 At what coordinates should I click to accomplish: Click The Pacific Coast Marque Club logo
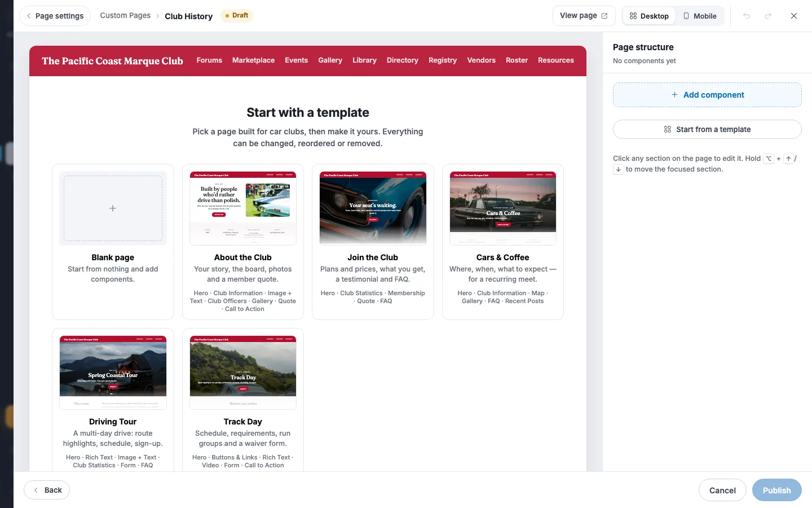112,61
